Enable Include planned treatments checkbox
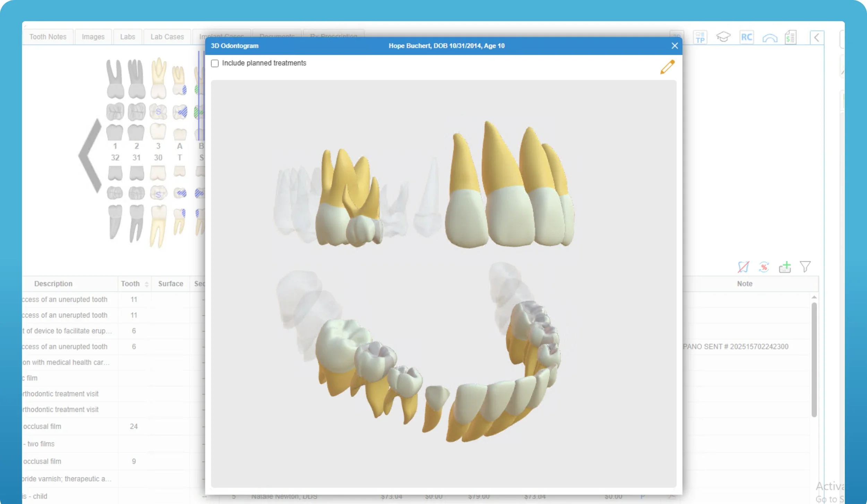This screenshot has height=504, width=867. pos(215,63)
